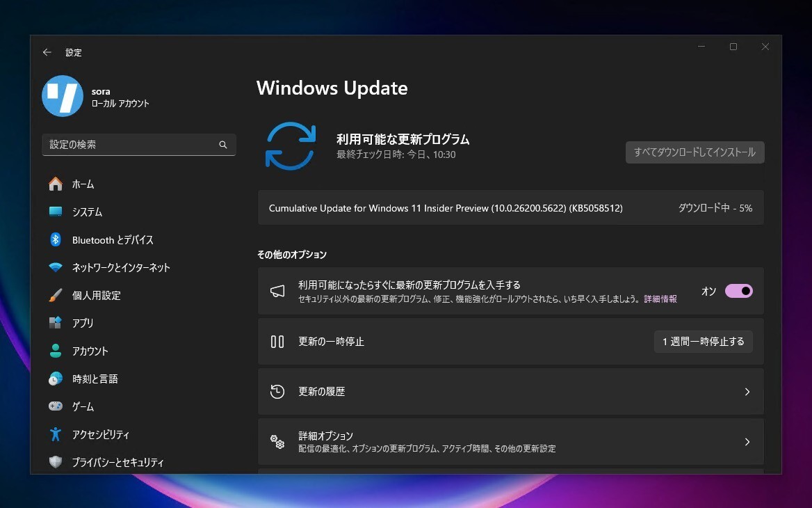Click the search magnifier icon

tap(223, 145)
